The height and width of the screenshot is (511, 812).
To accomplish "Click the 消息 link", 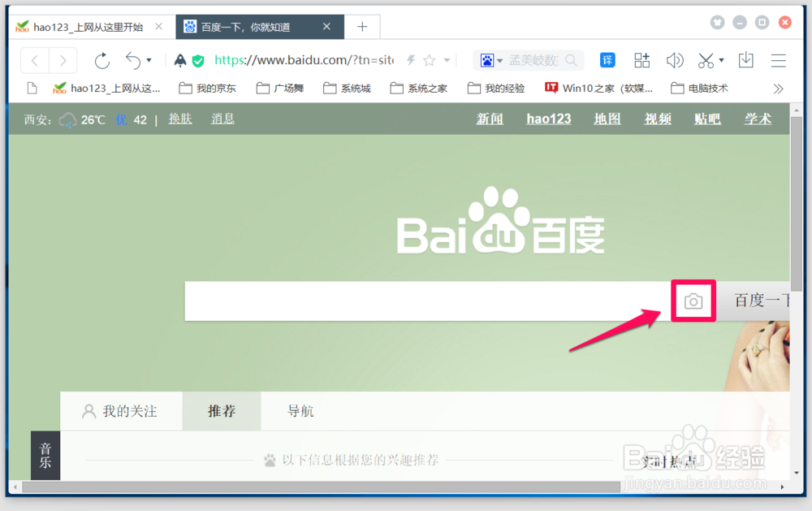I will point(222,119).
